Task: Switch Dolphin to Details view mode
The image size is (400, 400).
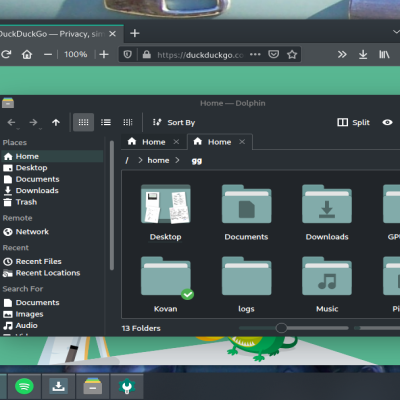Action: click(x=128, y=122)
